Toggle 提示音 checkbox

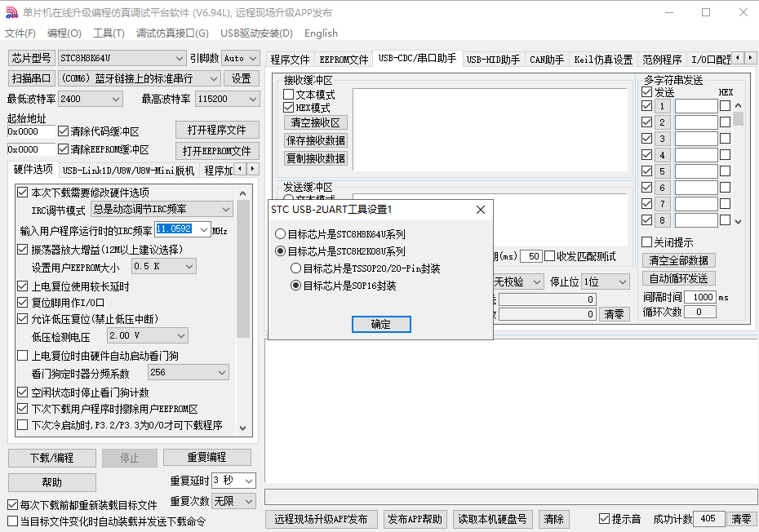pyautogui.click(x=604, y=519)
